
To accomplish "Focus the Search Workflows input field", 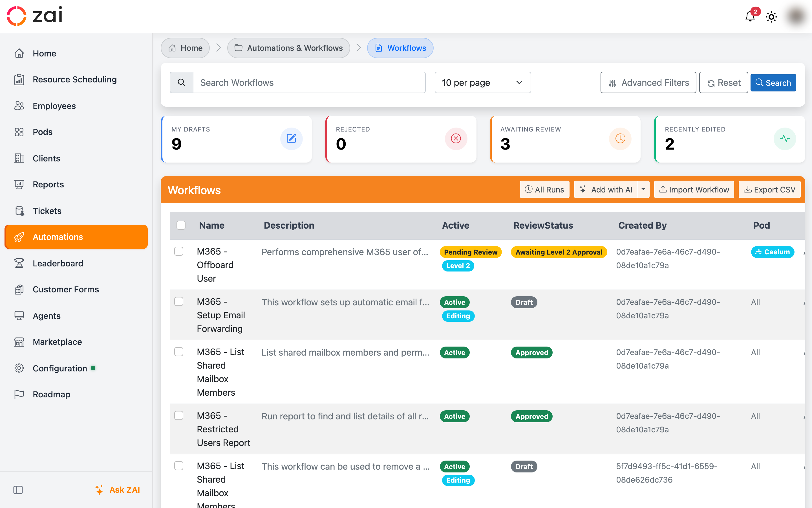I will (x=309, y=82).
